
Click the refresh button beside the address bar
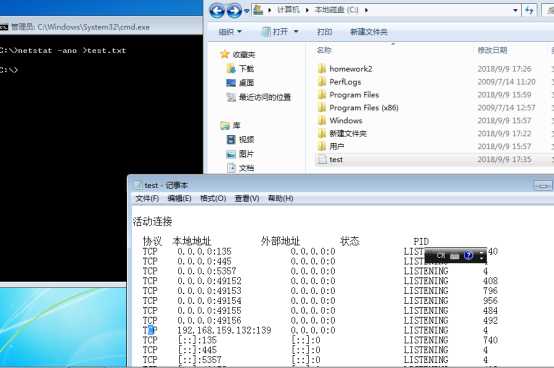click(529, 10)
